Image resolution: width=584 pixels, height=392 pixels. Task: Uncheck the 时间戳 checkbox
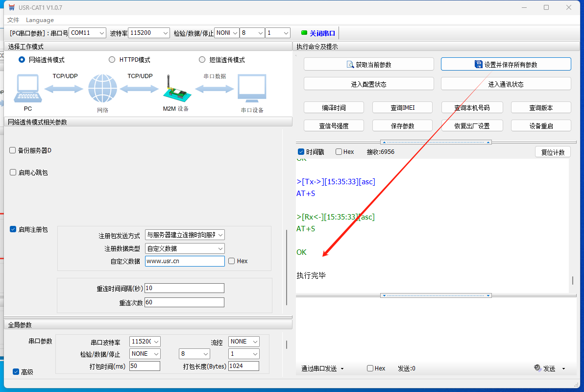[301, 152]
